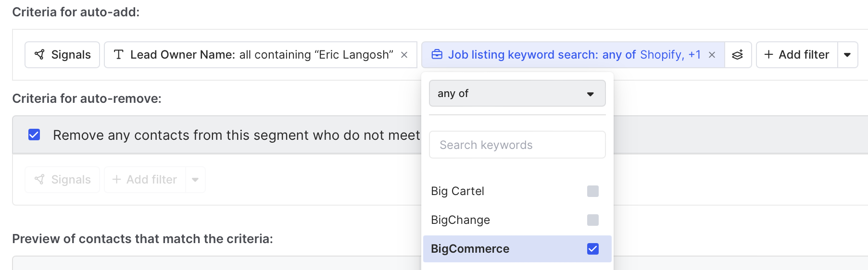Open the Lead Owner Name filter chip
Screen dimensions: 868x270
(x=255, y=55)
